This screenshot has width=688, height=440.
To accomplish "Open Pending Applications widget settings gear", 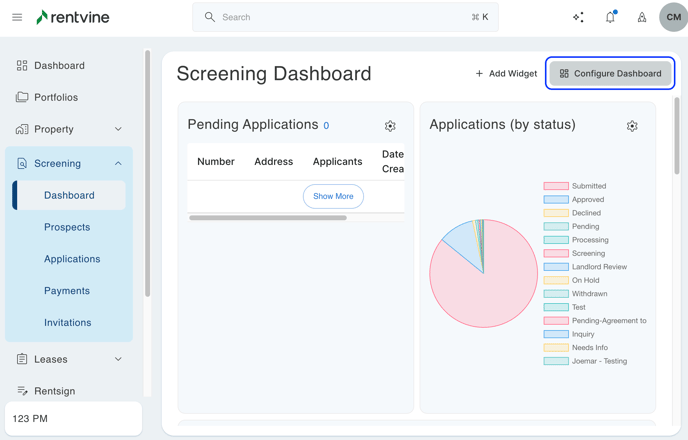I will [390, 126].
